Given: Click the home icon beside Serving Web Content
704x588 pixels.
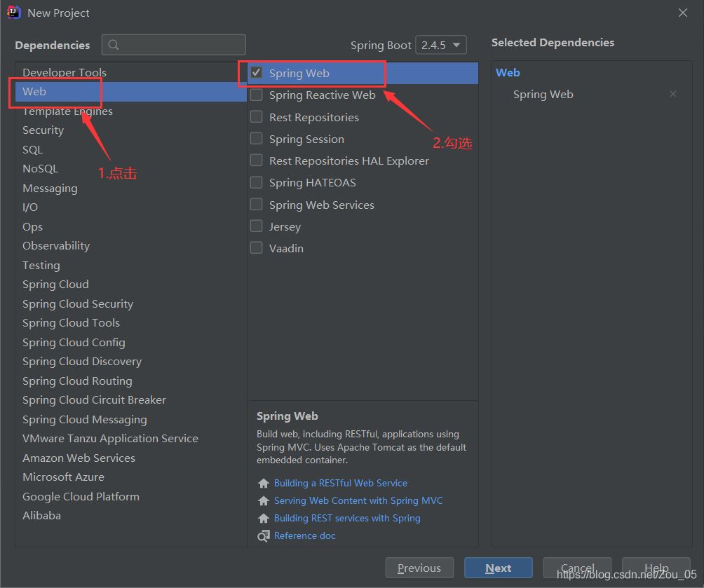Looking at the screenshot, I should pyautogui.click(x=264, y=501).
